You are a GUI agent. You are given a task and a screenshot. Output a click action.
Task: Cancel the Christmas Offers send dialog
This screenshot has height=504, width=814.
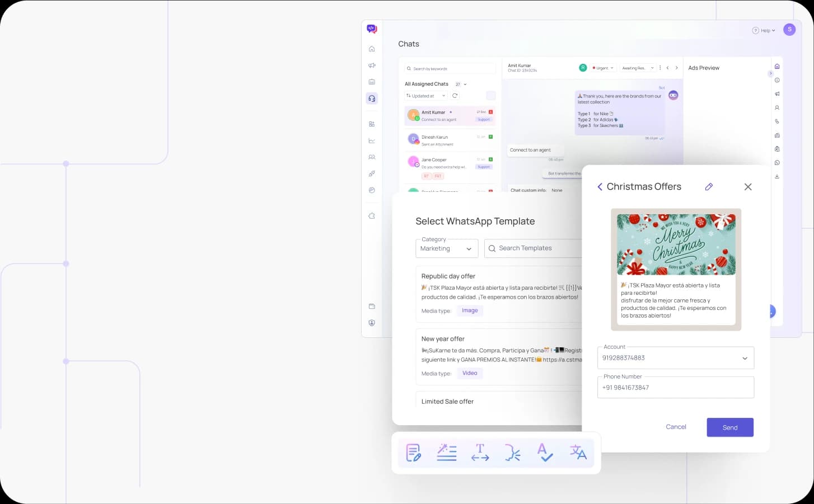(x=676, y=427)
